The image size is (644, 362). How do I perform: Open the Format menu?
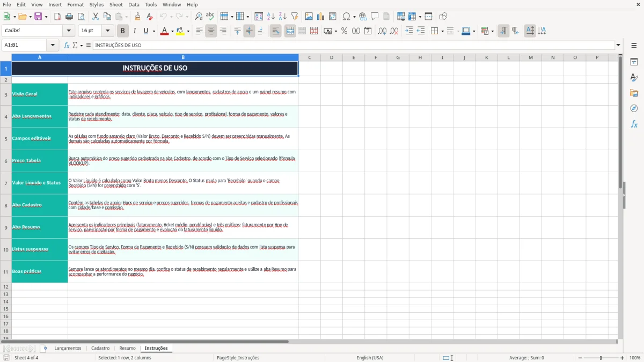click(x=75, y=4)
